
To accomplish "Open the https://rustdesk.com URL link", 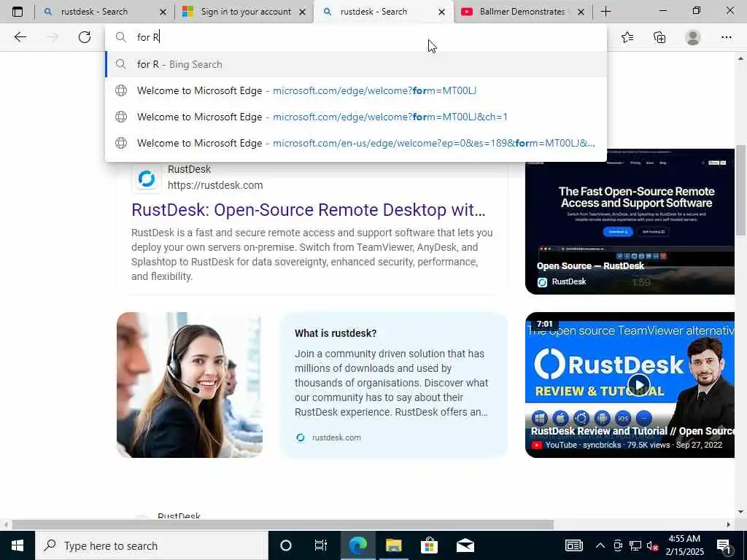I will tap(215, 185).
